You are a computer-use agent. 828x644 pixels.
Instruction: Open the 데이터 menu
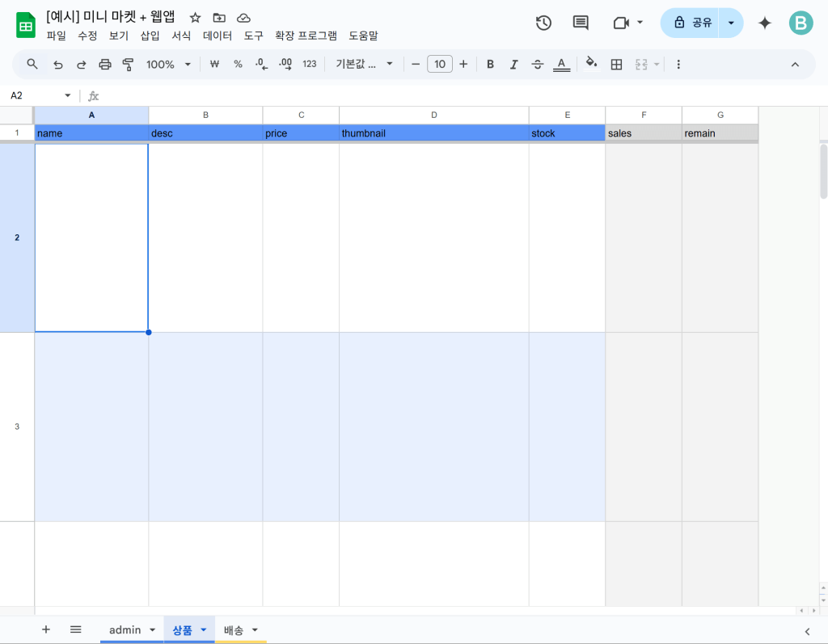[x=218, y=36]
